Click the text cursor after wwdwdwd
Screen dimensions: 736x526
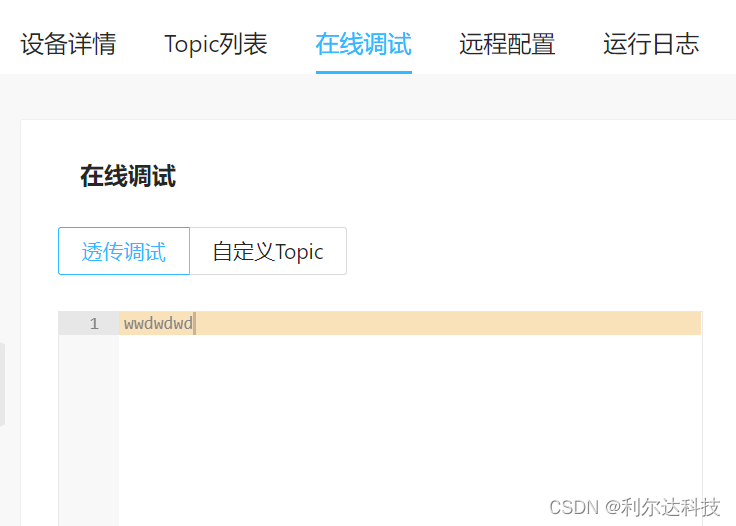(194, 323)
